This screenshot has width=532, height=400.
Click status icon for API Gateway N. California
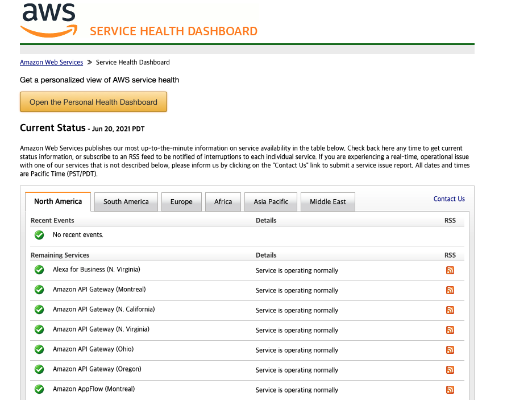(39, 310)
